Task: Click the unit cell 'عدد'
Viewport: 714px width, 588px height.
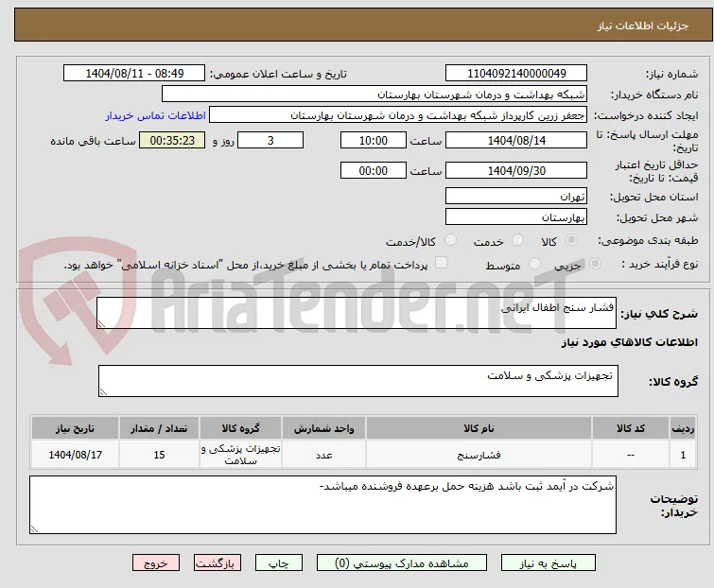Action: coord(323,454)
